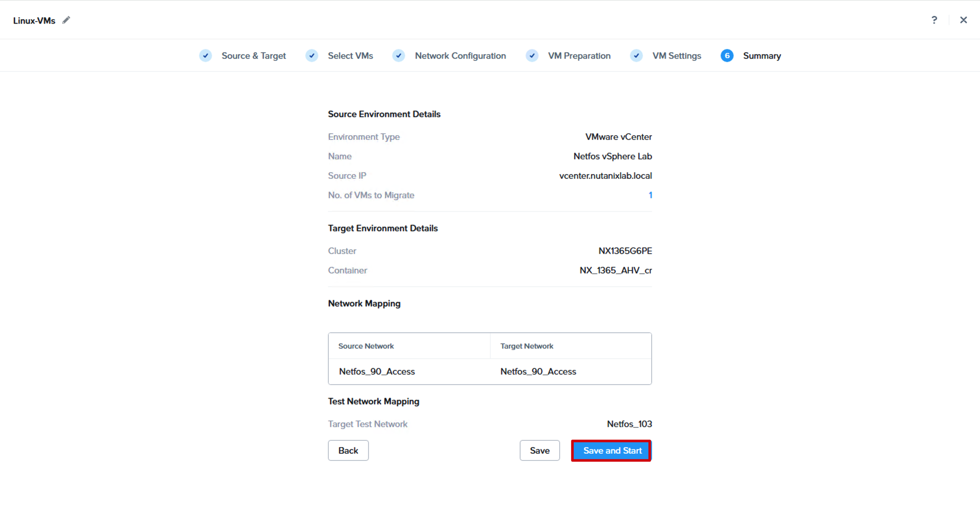Click the Back button
Screen dimensions: 980x506
(x=348, y=451)
